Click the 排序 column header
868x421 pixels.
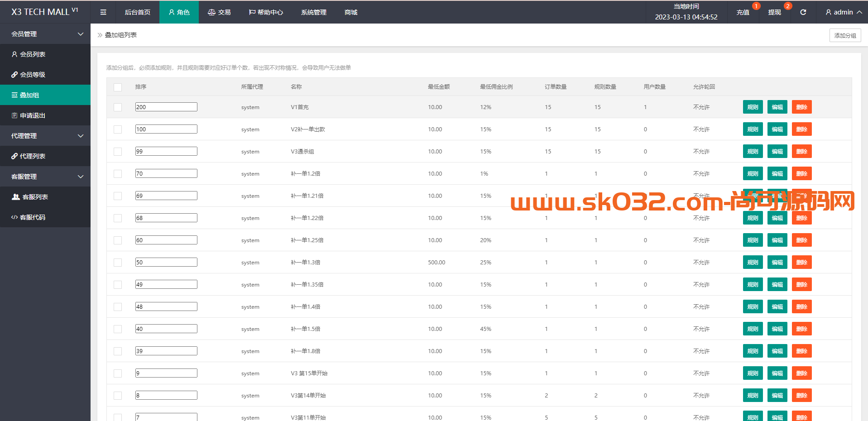pyautogui.click(x=141, y=87)
